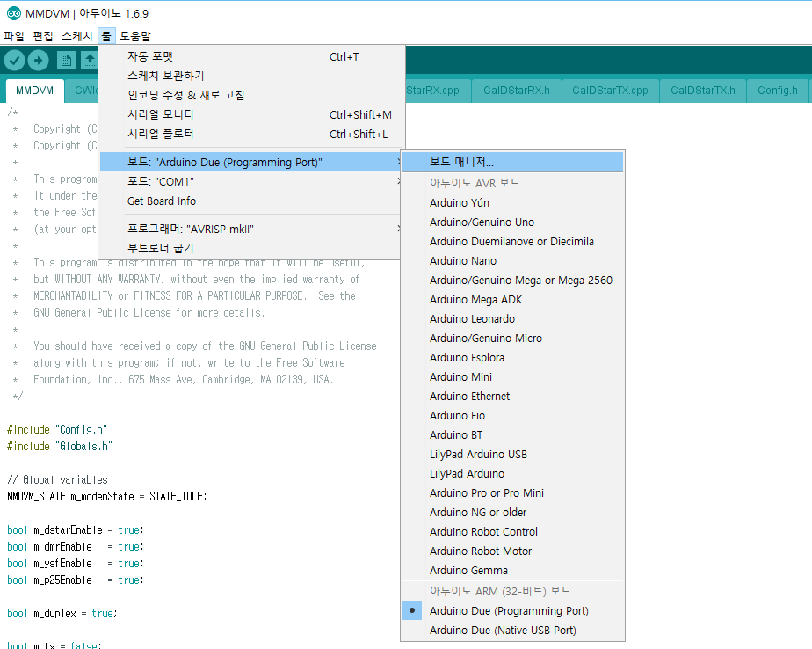Click the Arduino logo in title bar

pyautogui.click(x=14, y=13)
